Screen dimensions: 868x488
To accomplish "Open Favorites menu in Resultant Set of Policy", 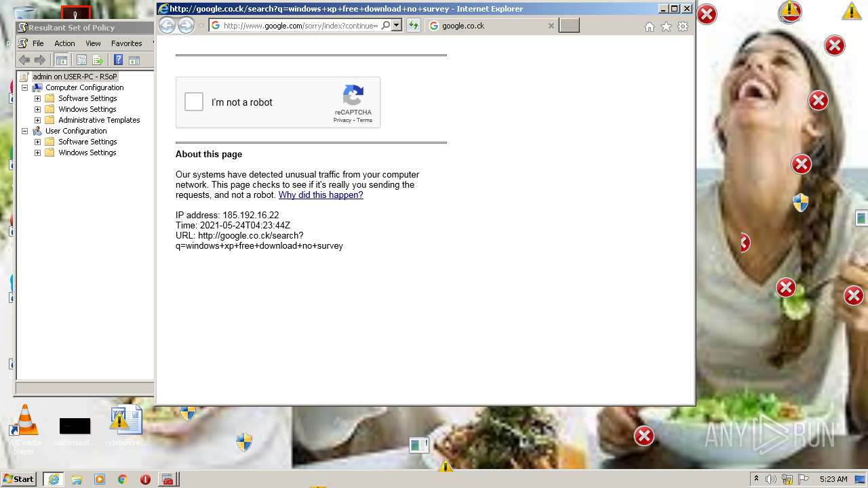I will pos(126,43).
